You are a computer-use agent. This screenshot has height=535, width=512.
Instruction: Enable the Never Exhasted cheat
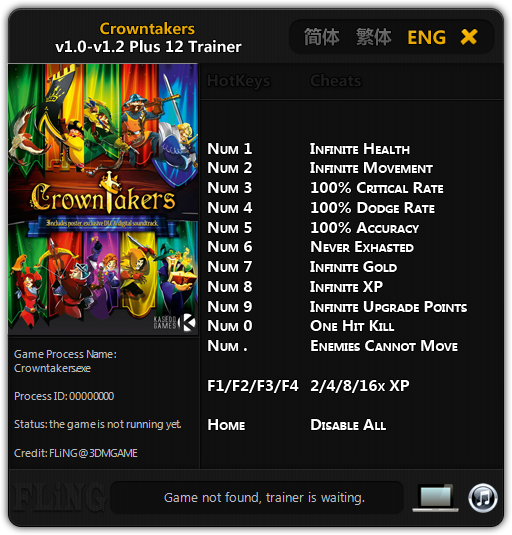click(362, 247)
